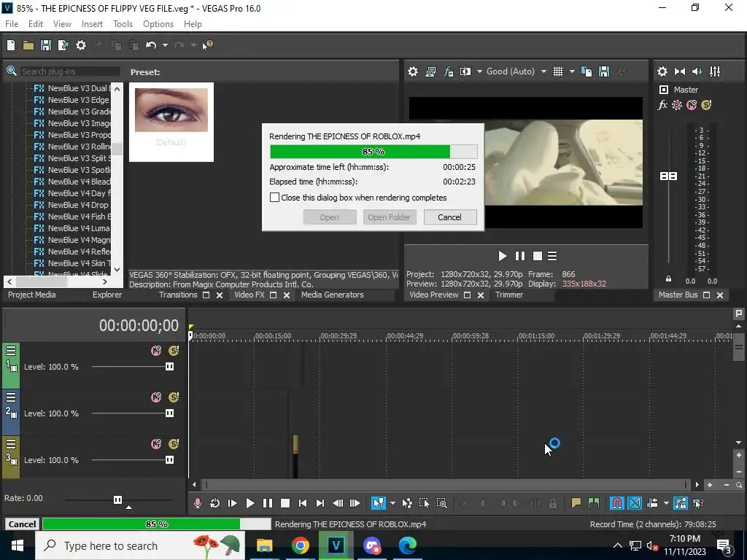
Task: Stop playback in video preview
Action: (538, 256)
